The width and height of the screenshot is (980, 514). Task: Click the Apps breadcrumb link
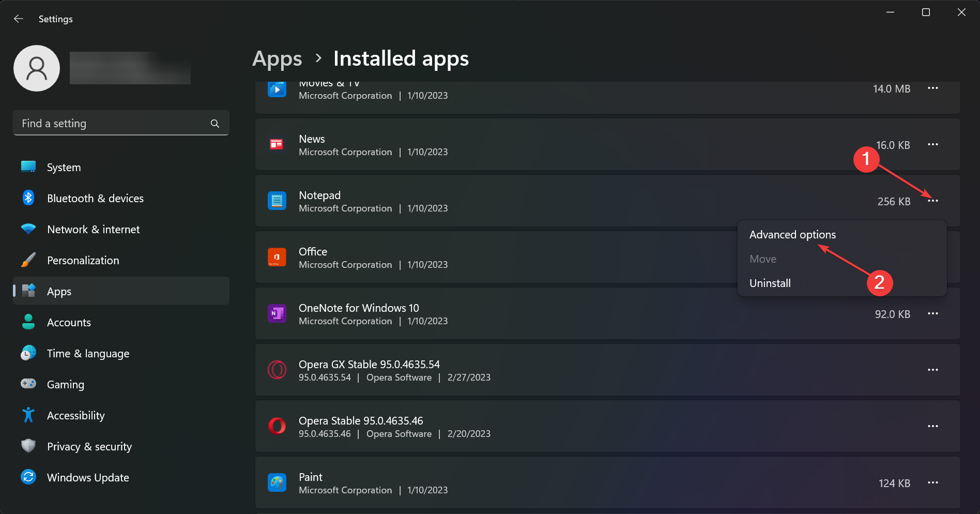[277, 59]
